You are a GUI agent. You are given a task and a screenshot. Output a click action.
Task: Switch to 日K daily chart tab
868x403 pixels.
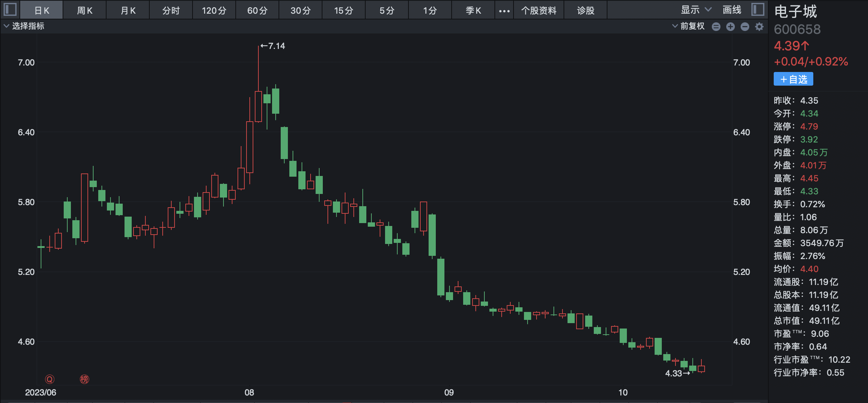pyautogui.click(x=42, y=11)
